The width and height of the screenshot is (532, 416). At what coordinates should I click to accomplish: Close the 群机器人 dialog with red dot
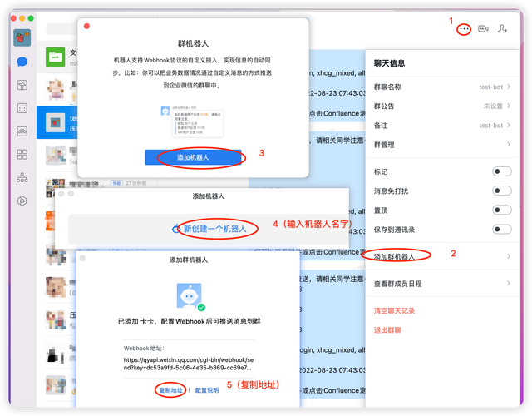coord(86,26)
